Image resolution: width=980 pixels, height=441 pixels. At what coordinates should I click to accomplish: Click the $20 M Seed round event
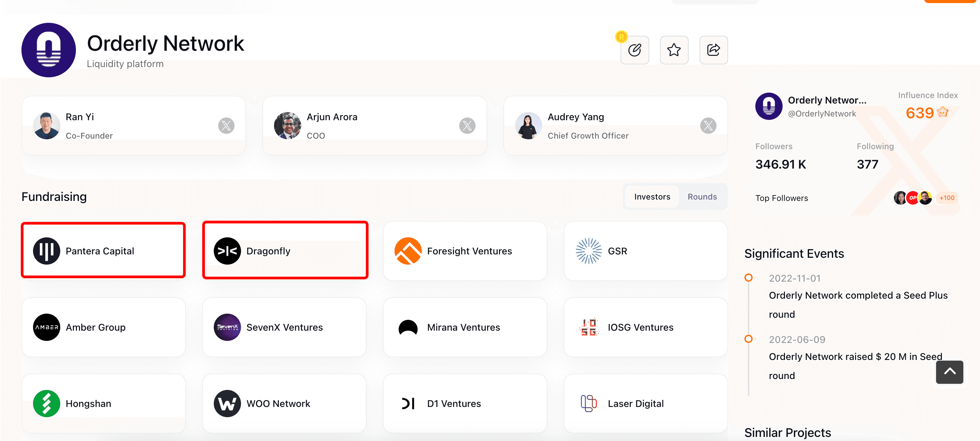855,366
